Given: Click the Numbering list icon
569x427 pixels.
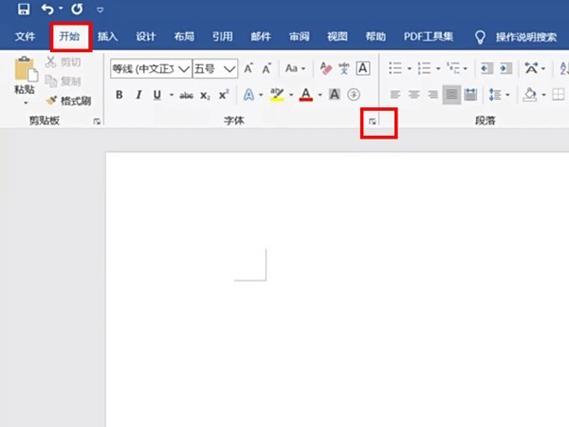Looking at the screenshot, I should (x=424, y=68).
